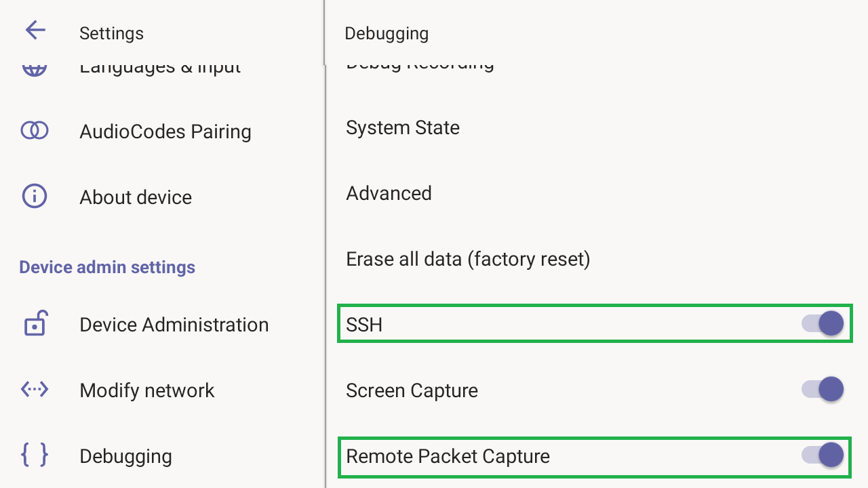Tap the Debugging curly braces icon
The height and width of the screenshot is (488, 868).
point(35,455)
